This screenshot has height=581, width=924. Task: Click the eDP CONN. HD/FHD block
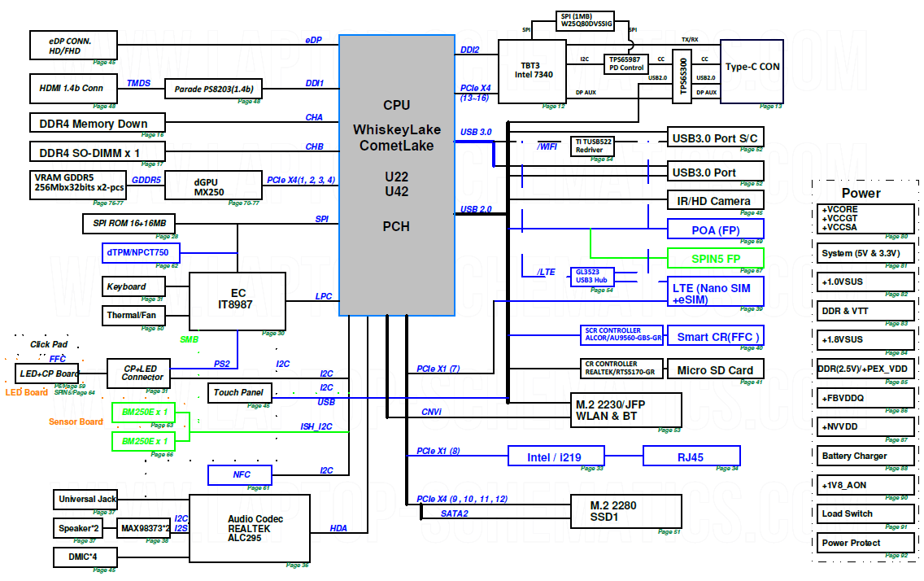pos(73,46)
